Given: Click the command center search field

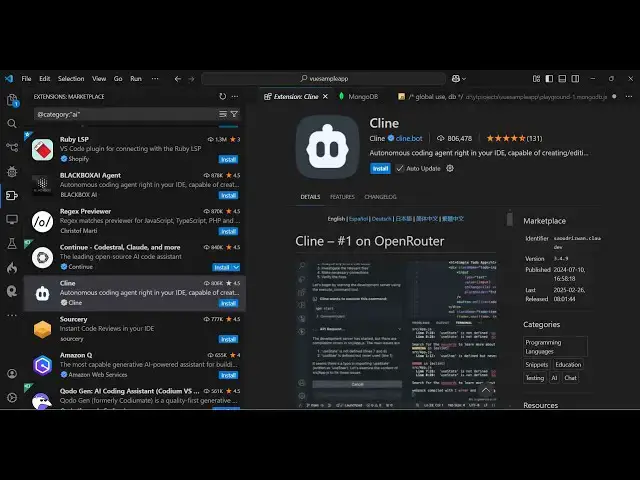Looking at the screenshot, I should point(323,79).
